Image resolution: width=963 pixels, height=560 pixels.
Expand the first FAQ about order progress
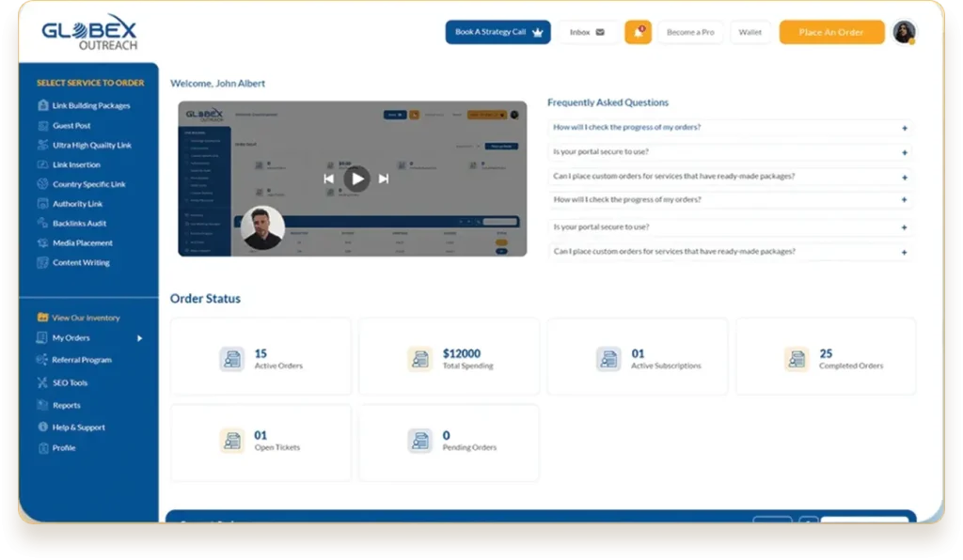(x=904, y=128)
